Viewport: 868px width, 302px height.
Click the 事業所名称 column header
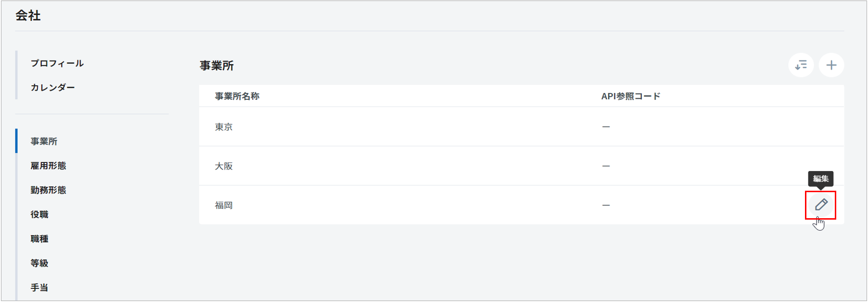coord(237,96)
